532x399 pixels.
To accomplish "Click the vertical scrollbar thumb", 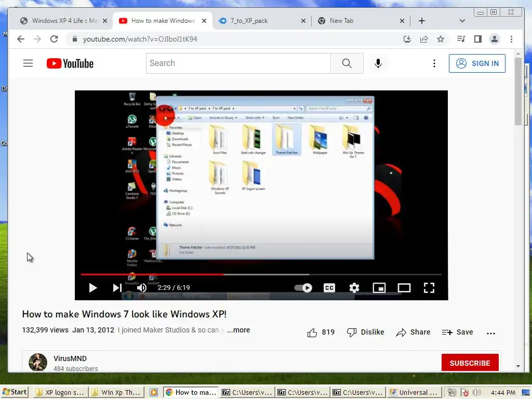I will click(x=518, y=91).
